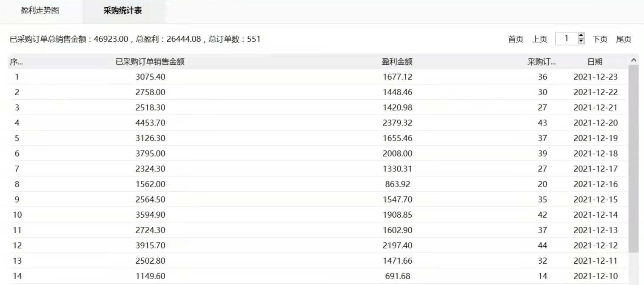The width and height of the screenshot is (644, 285).
Task: Click 上页 to go to previous page
Action: click(x=539, y=39)
